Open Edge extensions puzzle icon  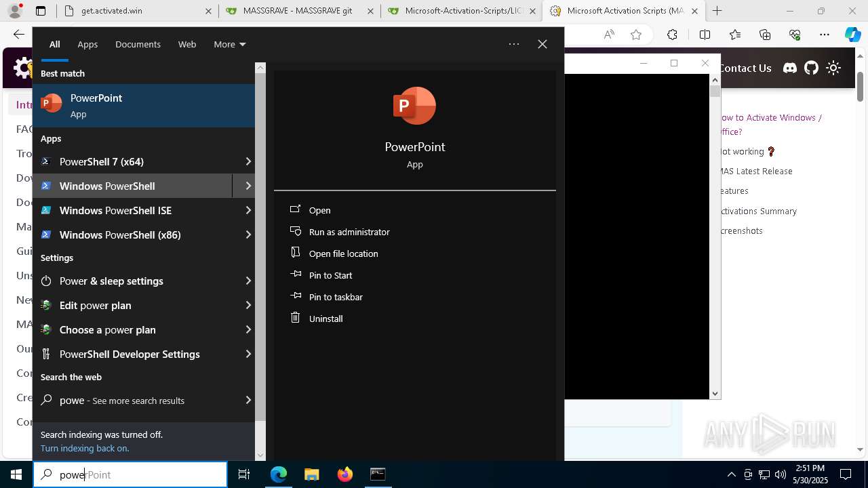coord(672,35)
